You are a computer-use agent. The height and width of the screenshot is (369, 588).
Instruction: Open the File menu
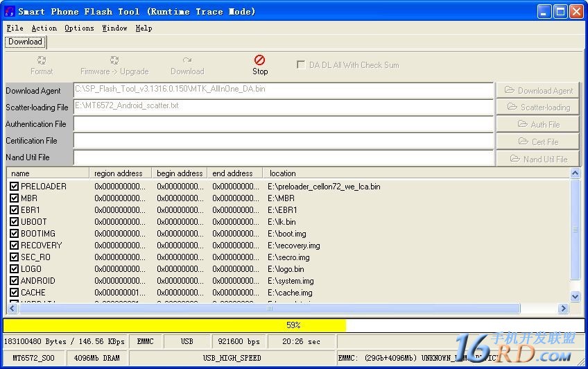click(x=15, y=28)
